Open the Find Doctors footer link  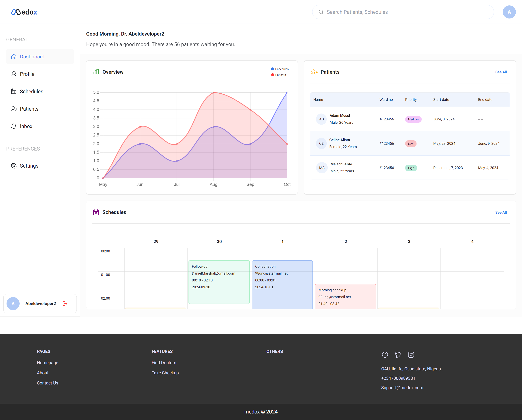pyautogui.click(x=164, y=363)
